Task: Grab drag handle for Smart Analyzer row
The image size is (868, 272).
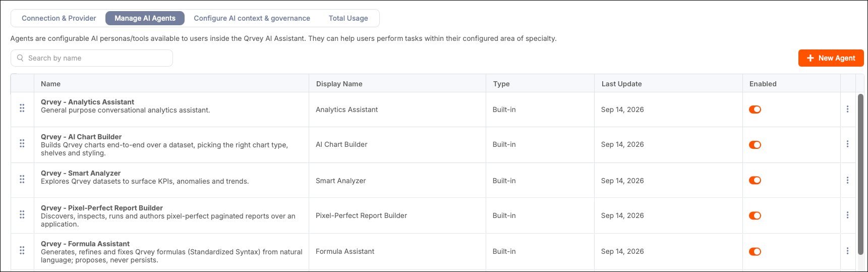Action: tap(22, 179)
